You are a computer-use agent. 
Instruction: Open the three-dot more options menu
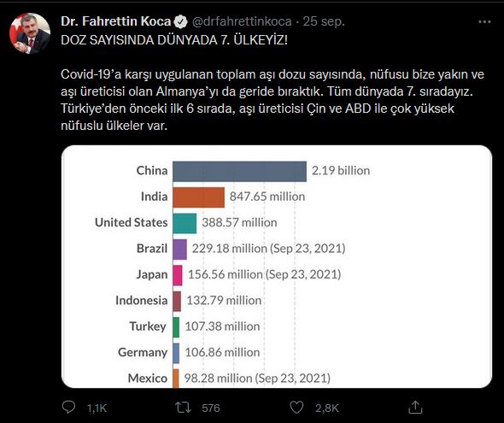pyautogui.click(x=484, y=22)
